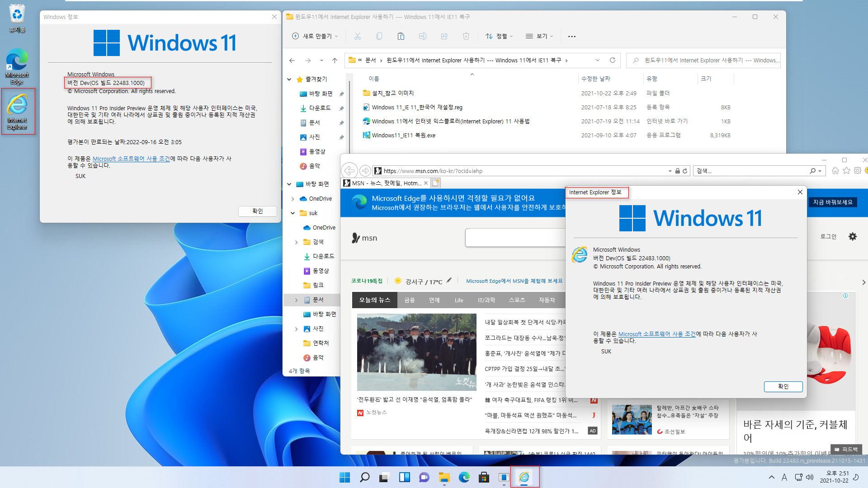Click the MSN browser tab in IE

pyautogui.click(x=386, y=183)
